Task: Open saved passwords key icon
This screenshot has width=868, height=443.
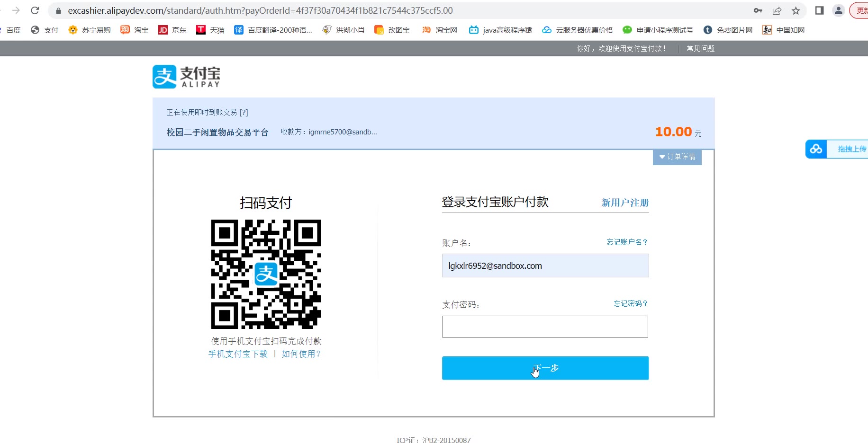Action: coord(758,10)
